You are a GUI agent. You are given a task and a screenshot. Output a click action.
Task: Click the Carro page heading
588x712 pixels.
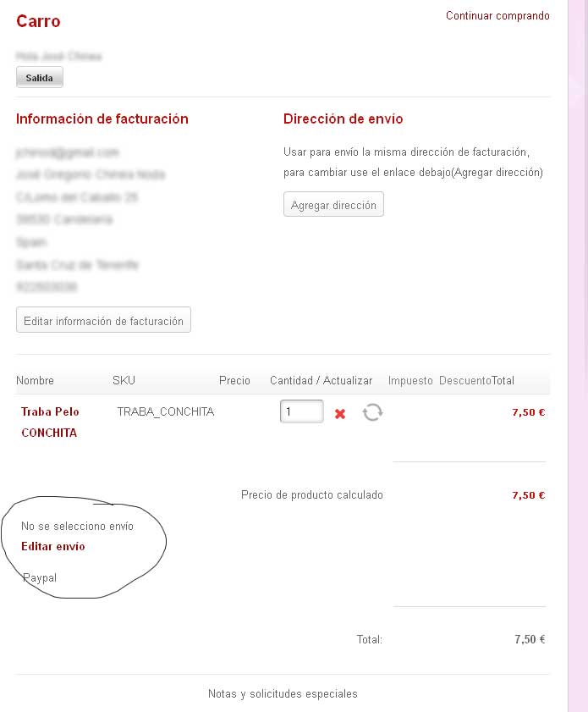click(38, 21)
